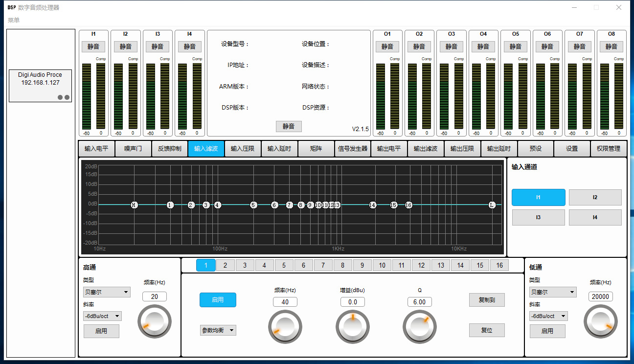
Task: Select EQ node 5 on the curve
Action: (253, 205)
